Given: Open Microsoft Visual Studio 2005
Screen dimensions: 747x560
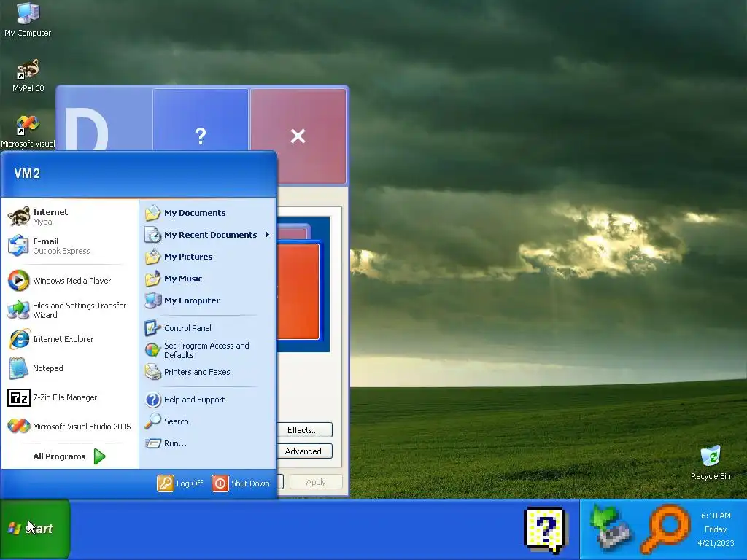Looking at the screenshot, I should [x=69, y=426].
